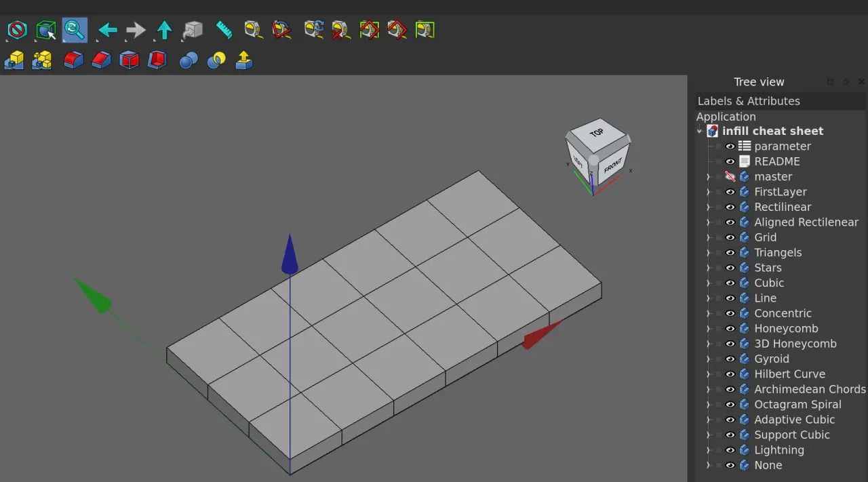Select the Fillet tool
Image resolution: width=868 pixels, height=482 pixels.
click(75, 60)
